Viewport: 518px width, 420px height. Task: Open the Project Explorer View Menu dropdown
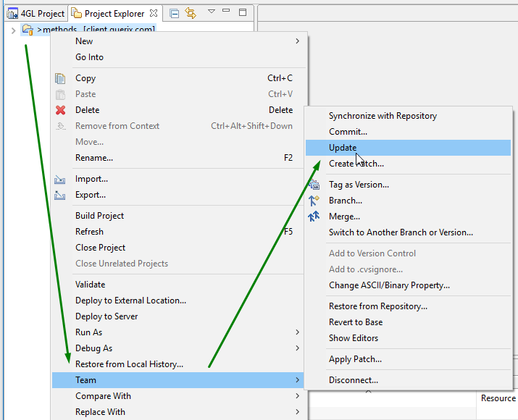[211, 12]
